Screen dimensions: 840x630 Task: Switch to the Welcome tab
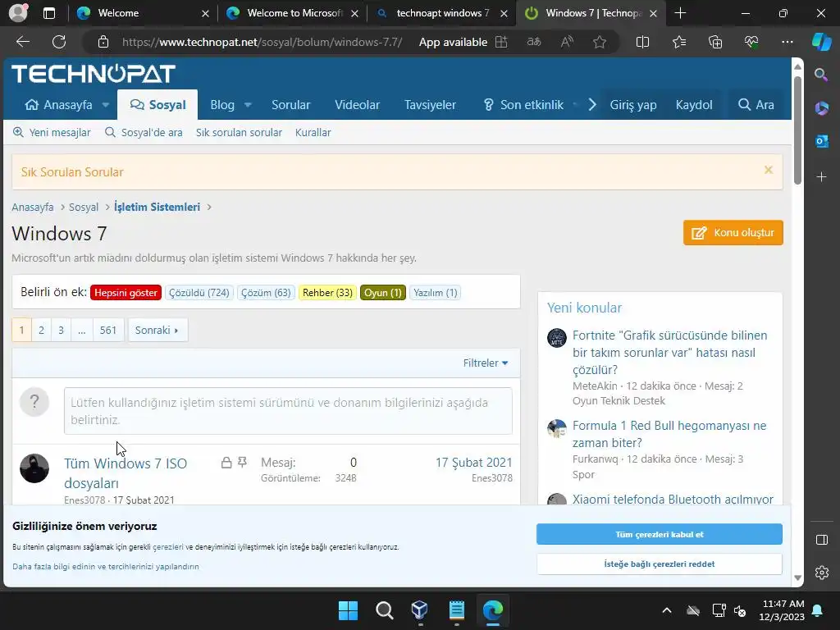pos(141,13)
